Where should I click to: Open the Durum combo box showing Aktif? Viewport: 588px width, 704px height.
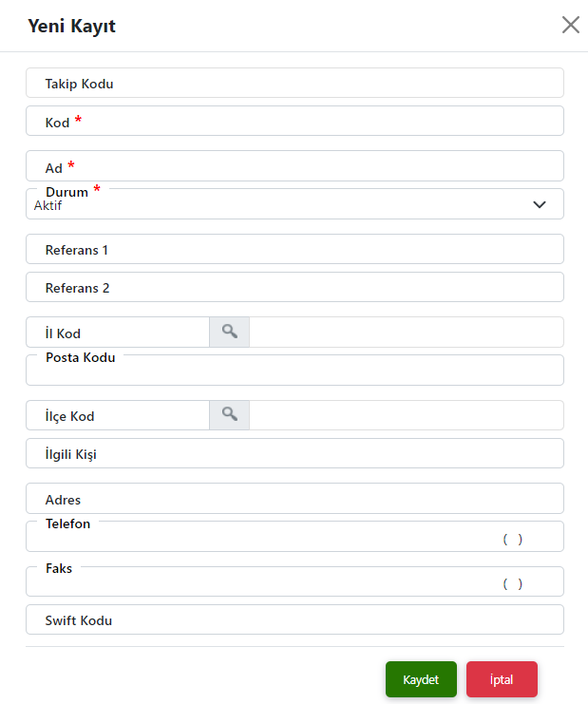pyautogui.click(x=294, y=204)
